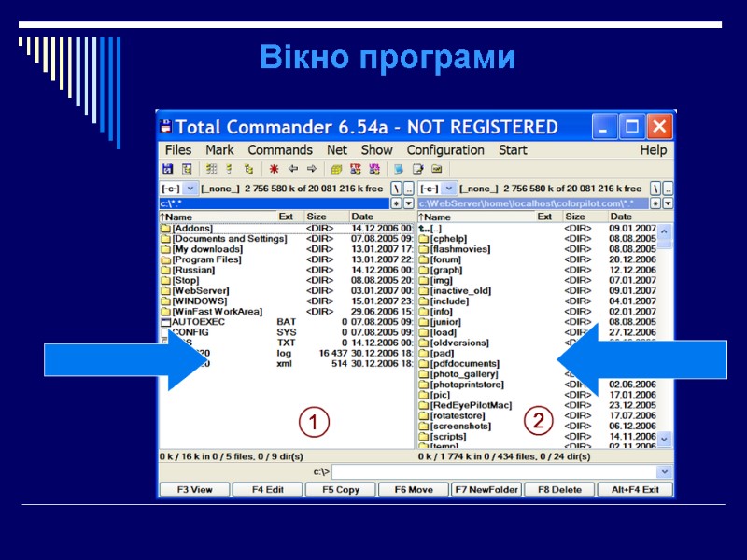Click the Alt+F4 Exit button
Image resolution: width=747 pixels, height=560 pixels.
coord(635,489)
